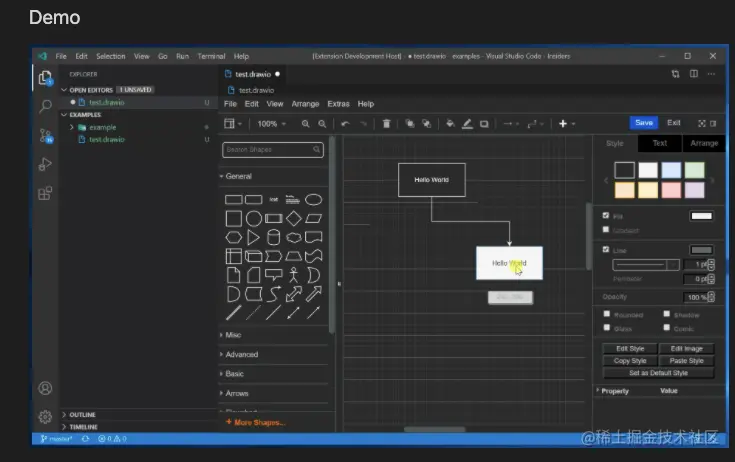Send selection to back icon
Screen dimensions: 735x462
(x=427, y=124)
